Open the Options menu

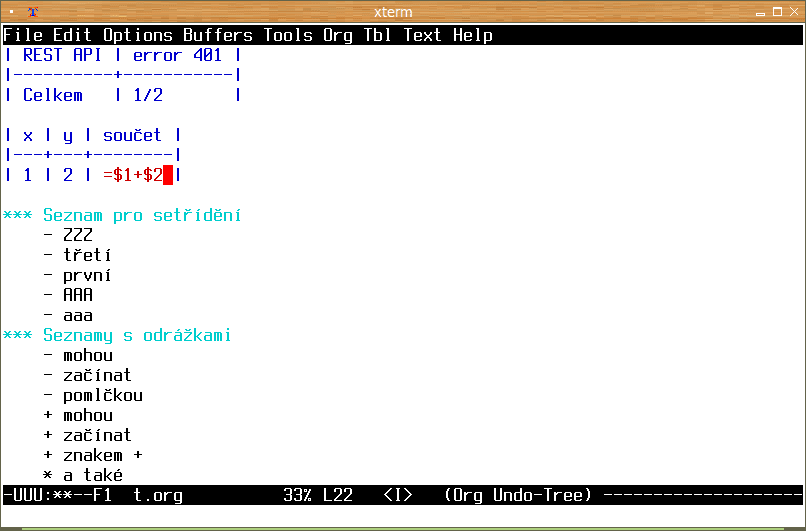(x=138, y=35)
